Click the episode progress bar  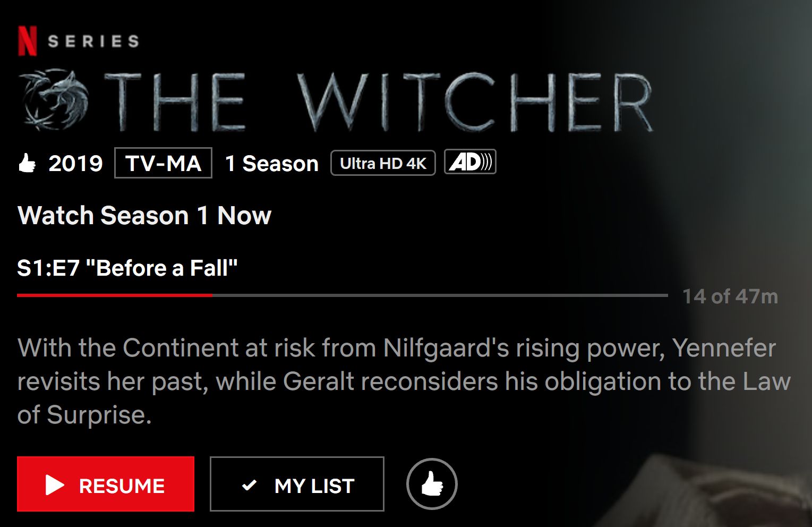pyautogui.click(x=342, y=295)
